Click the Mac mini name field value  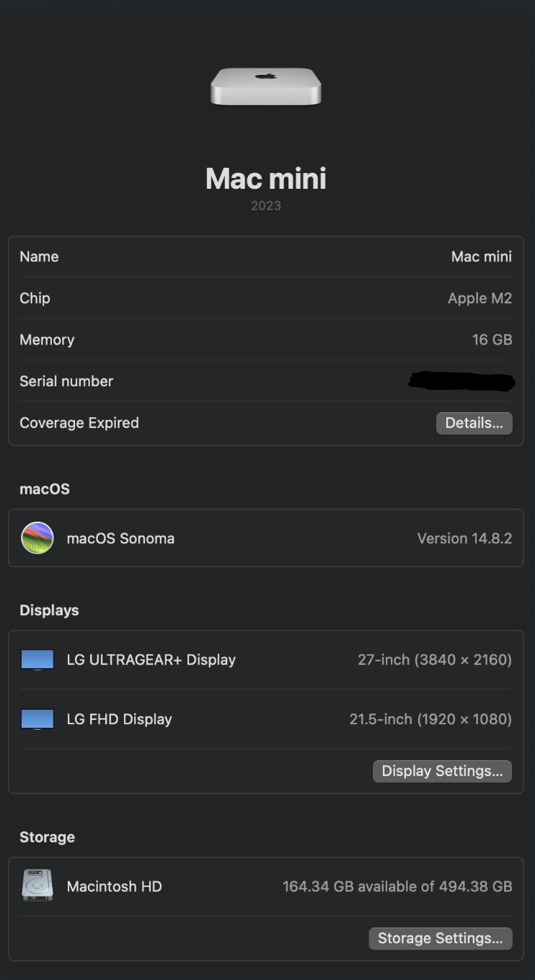(x=482, y=257)
